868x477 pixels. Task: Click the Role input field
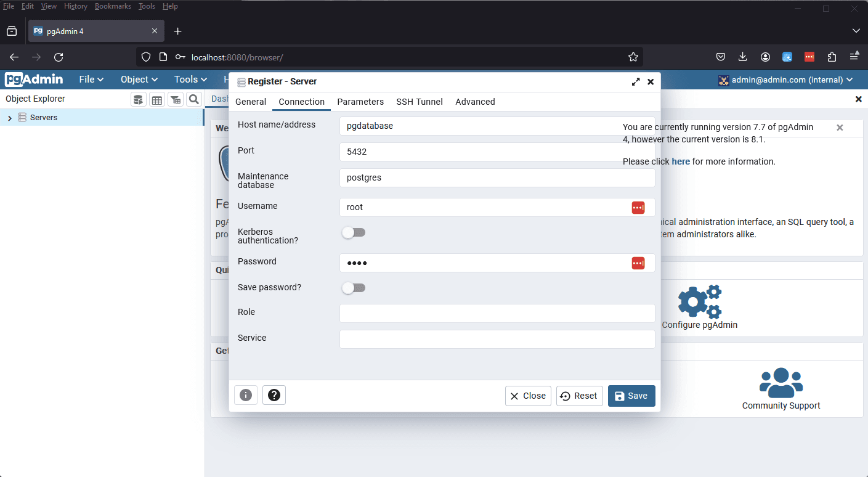(497, 313)
